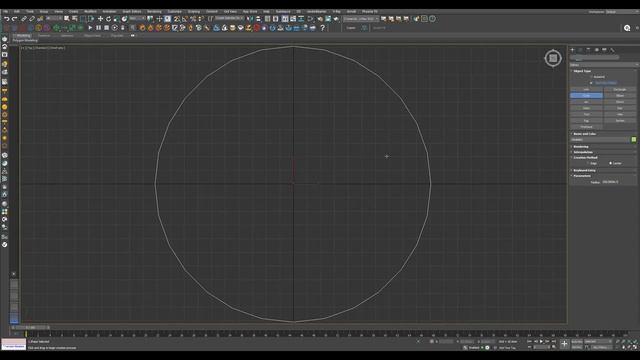
Task: Open the Rendering menu
Action: point(154,11)
